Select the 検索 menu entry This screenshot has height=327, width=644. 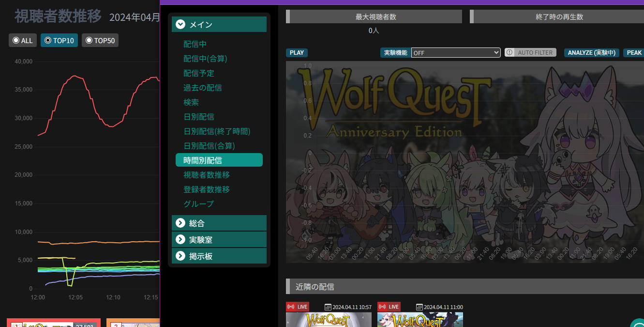tap(191, 102)
